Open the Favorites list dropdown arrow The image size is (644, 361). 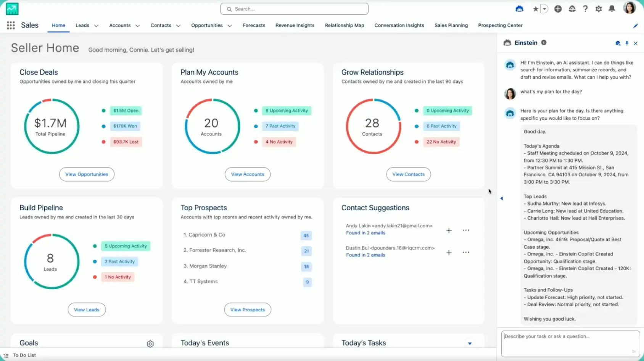(x=544, y=9)
